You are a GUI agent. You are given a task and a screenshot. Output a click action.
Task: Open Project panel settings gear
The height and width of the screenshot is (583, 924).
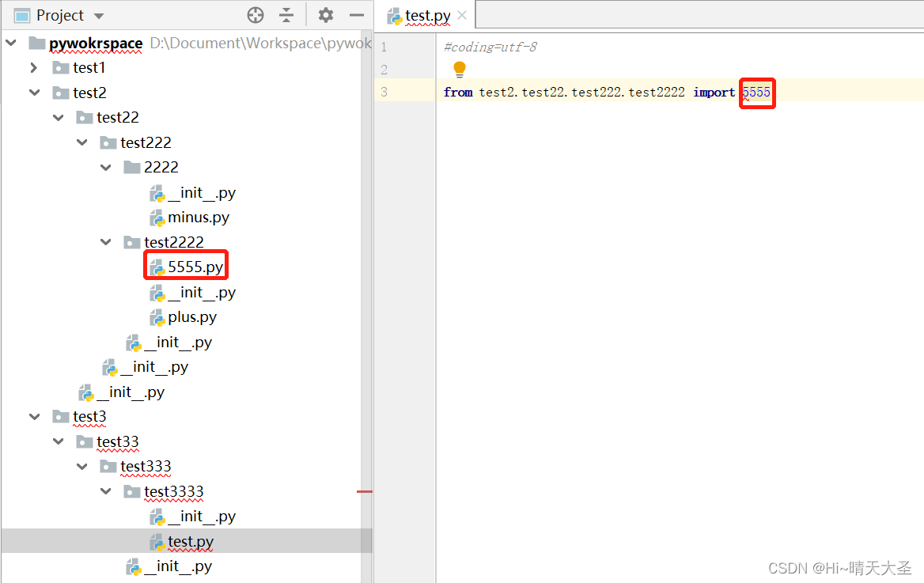[325, 15]
